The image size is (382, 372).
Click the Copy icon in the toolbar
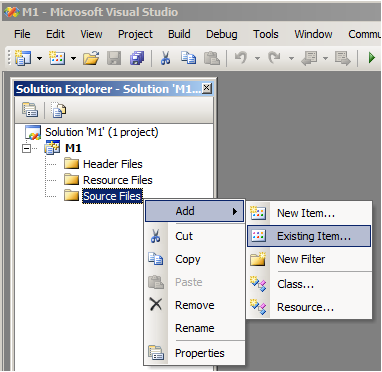[188, 58]
